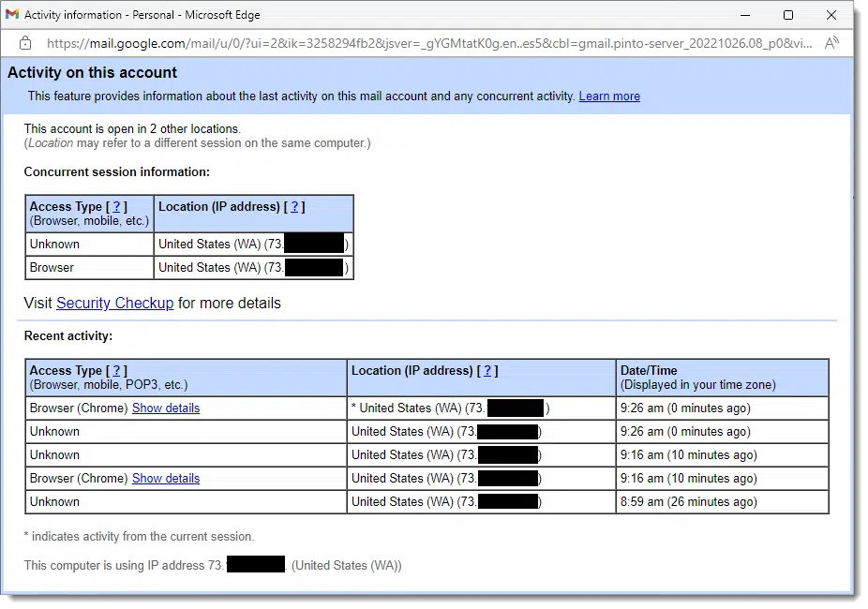Click Access Type help in Recent activity table

[x=116, y=371]
